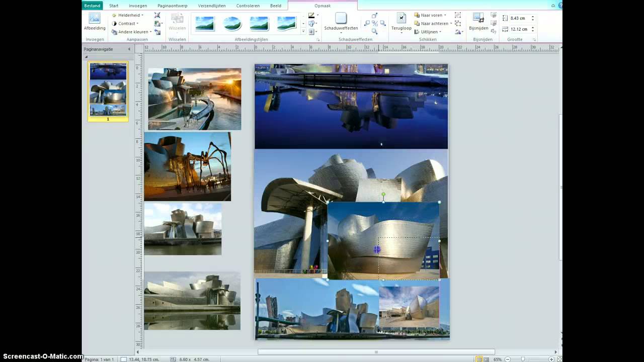Switch to single page view icon
Screen dimensions: 644x362
pos(479,359)
